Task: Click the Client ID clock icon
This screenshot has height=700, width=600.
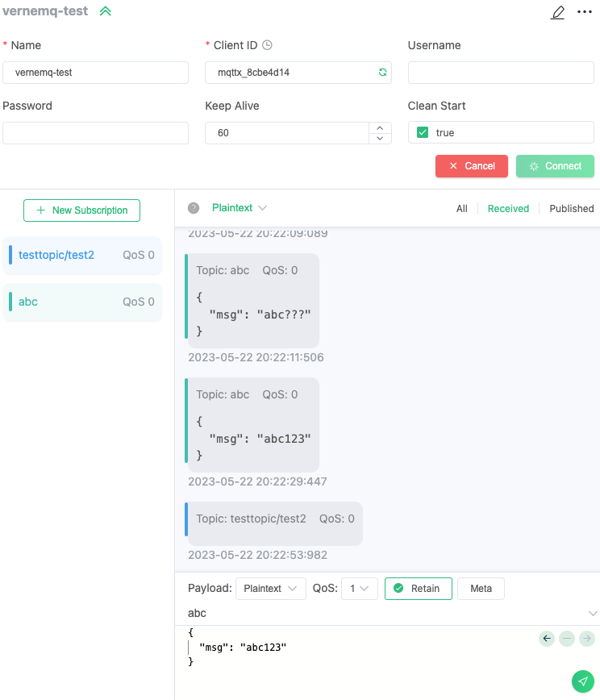Action: pos(267,45)
